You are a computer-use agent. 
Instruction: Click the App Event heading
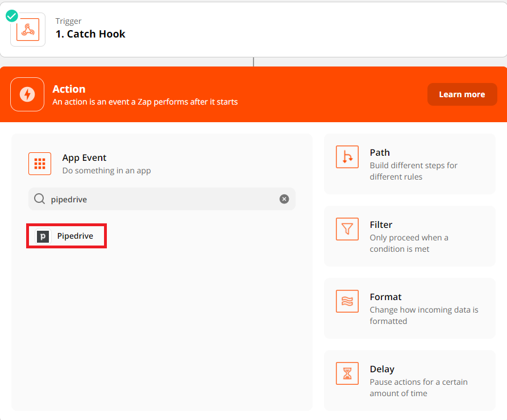(x=84, y=158)
